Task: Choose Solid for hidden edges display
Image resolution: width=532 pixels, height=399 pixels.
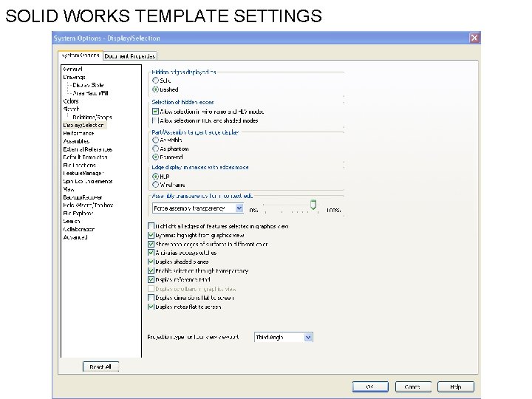Action: pyautogui.click(x=155, y=81)
